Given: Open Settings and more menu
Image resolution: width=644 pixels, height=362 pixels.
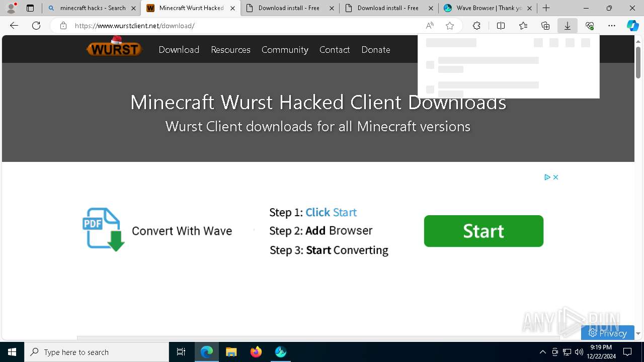Looking at the screenshot, I should pos(612,26).
